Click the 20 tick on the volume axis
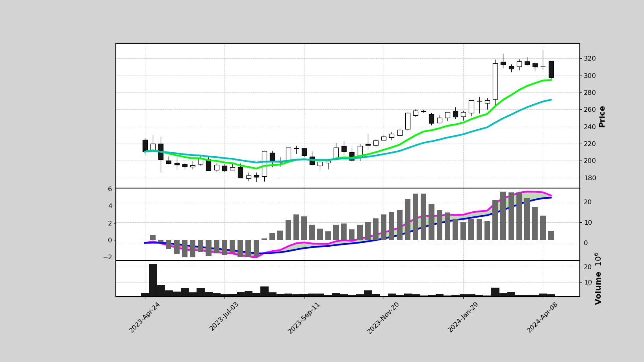Viewport: 644px width, 362px height. point(587,267)
